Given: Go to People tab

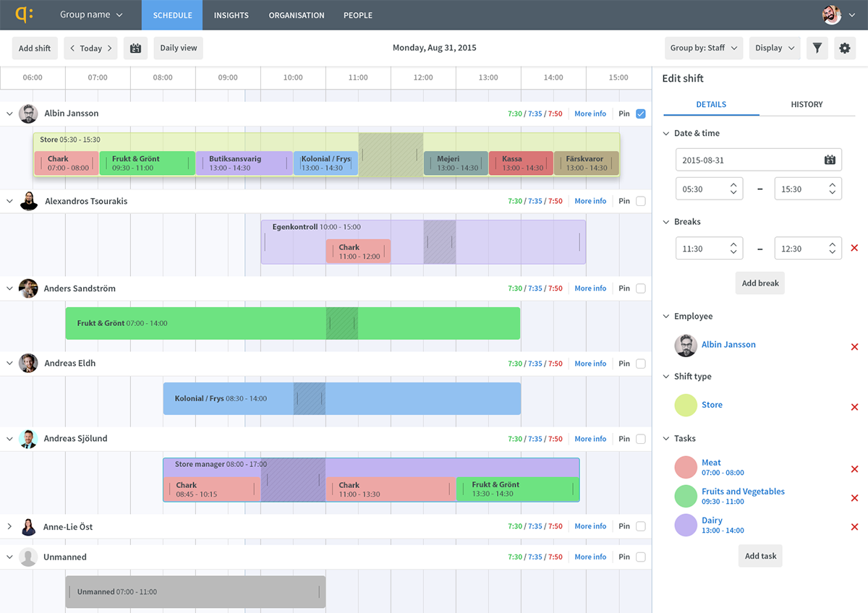Looking at the screenshot, I should 358,15.
